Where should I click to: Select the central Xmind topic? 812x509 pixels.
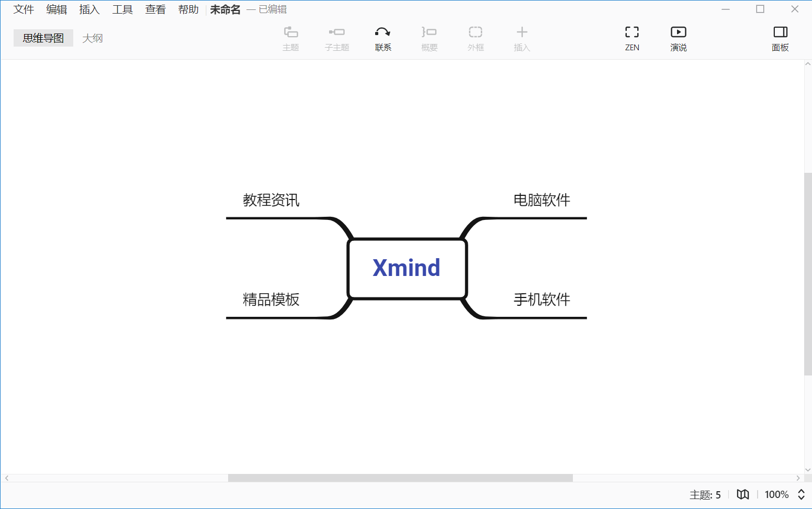click(x=407, y=269)
